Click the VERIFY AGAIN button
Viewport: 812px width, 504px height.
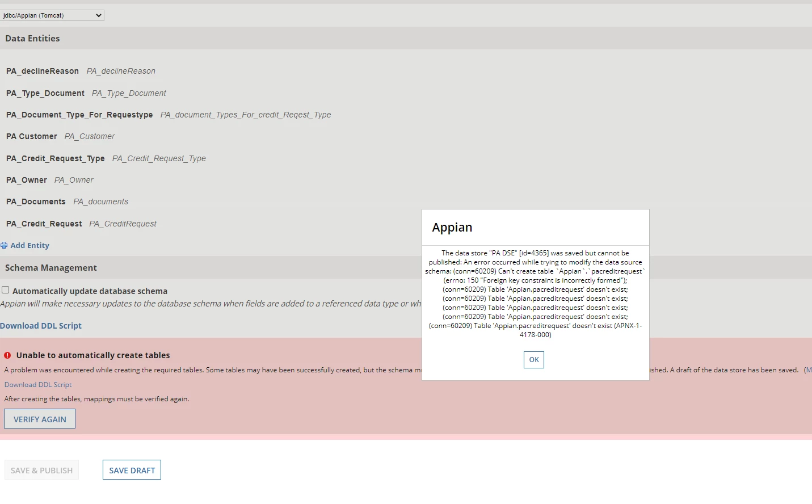pyautogui.click(x=40, y=419)
